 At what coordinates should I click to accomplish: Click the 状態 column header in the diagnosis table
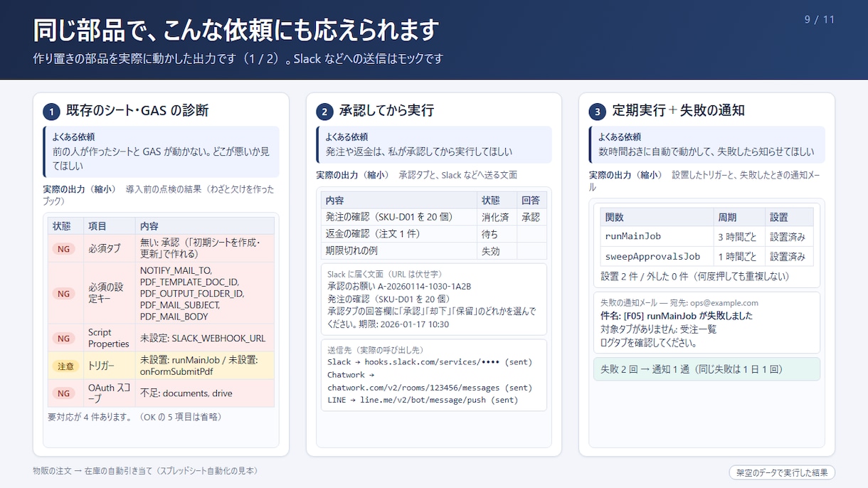[x=66, y=226]
